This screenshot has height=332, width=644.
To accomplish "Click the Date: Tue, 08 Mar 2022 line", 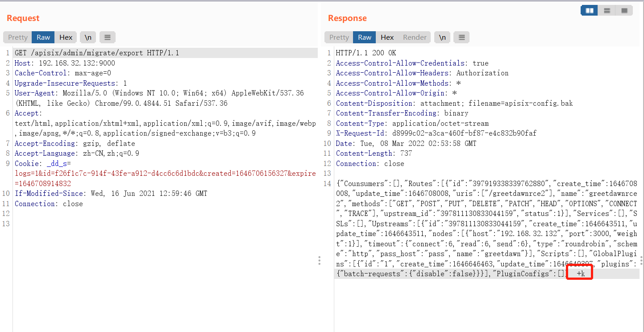I will click(406, 144).
